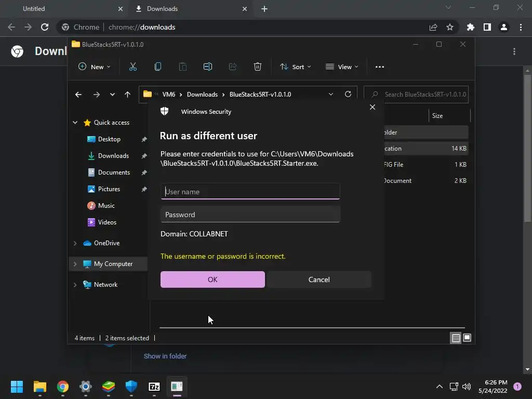532x399 pixels.
Task: Click the User name field
Action: point(250,192)
